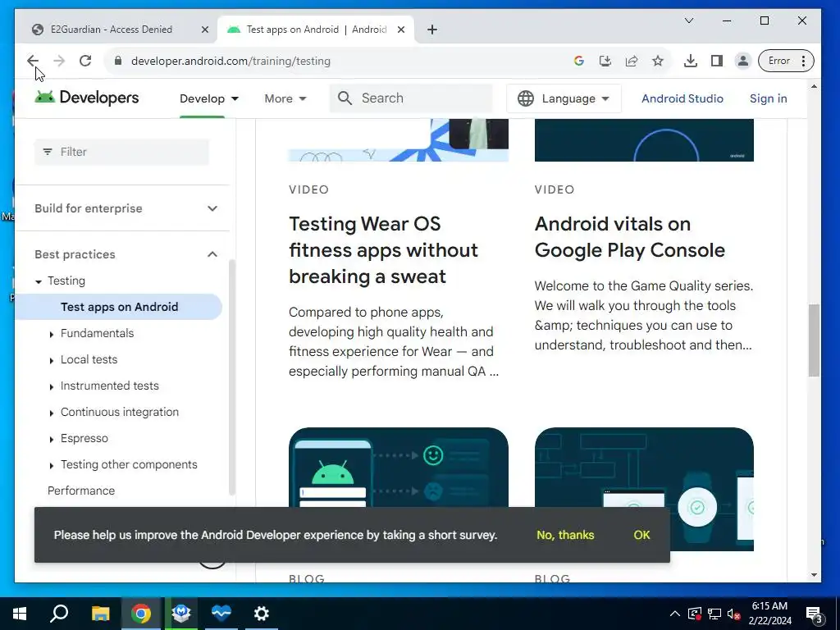Close the E2Guardian Access Denied tab

204,30
